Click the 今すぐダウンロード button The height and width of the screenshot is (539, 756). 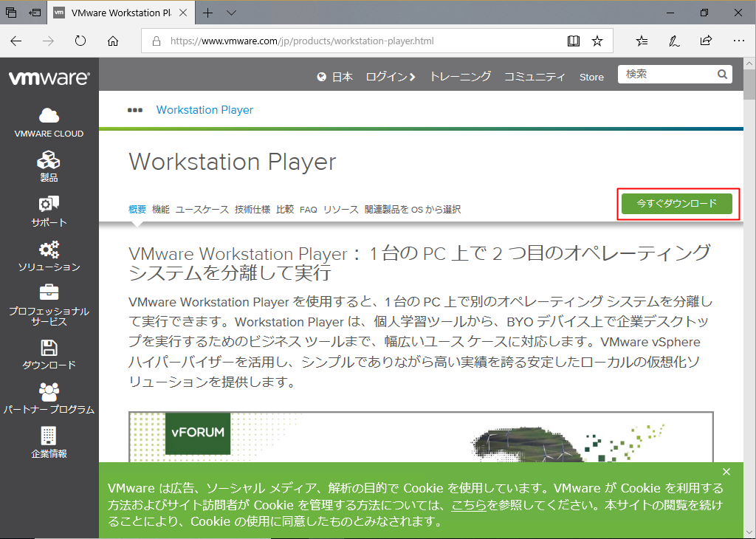[677, 204]
